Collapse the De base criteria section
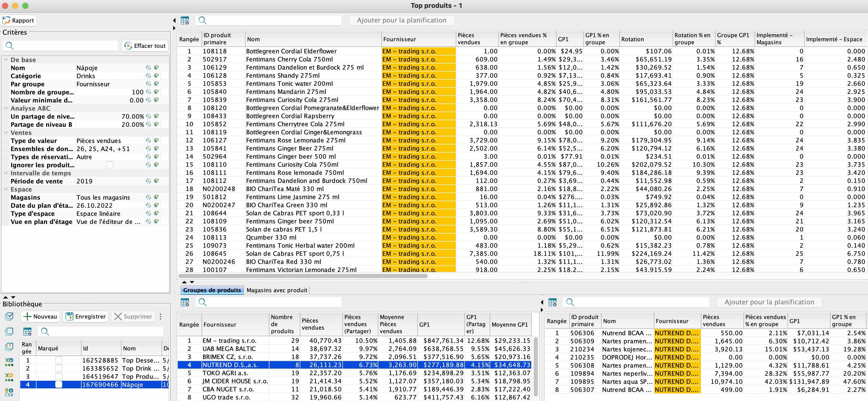The height and width of the screenshot is (401, 868). tap(6, 60)
